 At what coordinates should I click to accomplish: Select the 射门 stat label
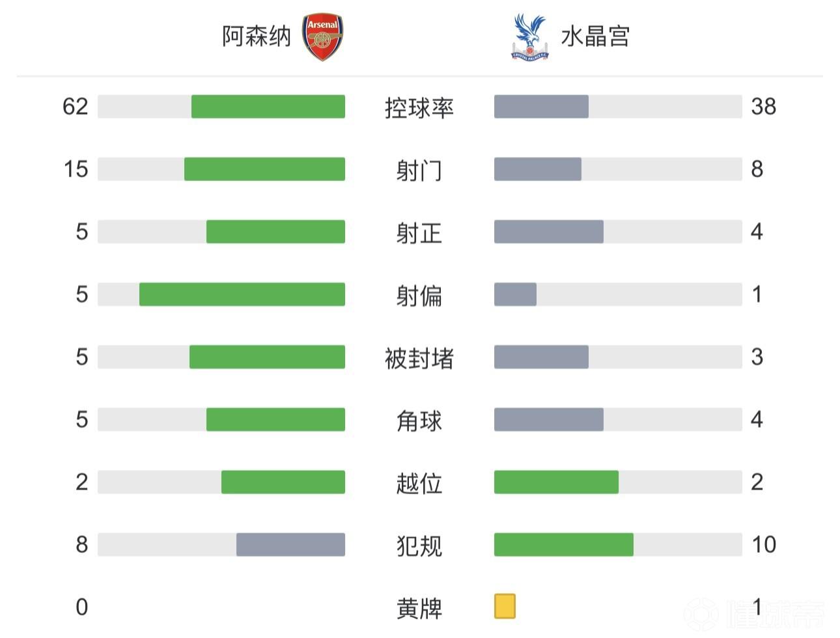(x=419, y=170)
